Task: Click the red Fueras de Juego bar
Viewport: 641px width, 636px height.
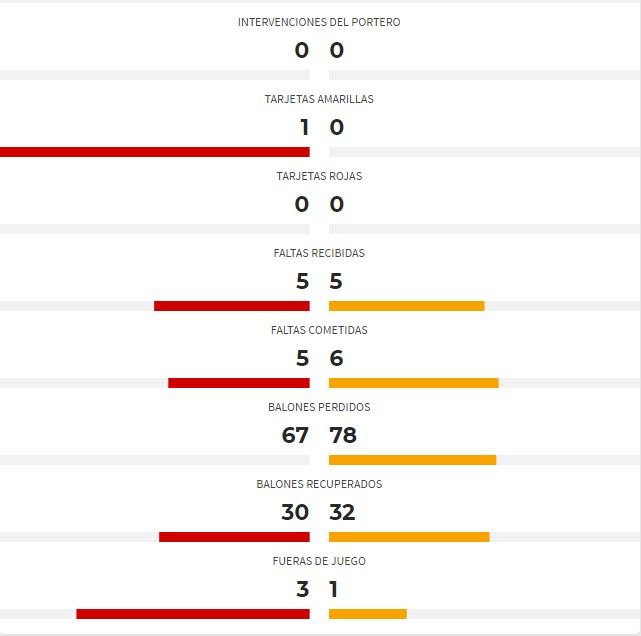Action: (x=193, y=614)
